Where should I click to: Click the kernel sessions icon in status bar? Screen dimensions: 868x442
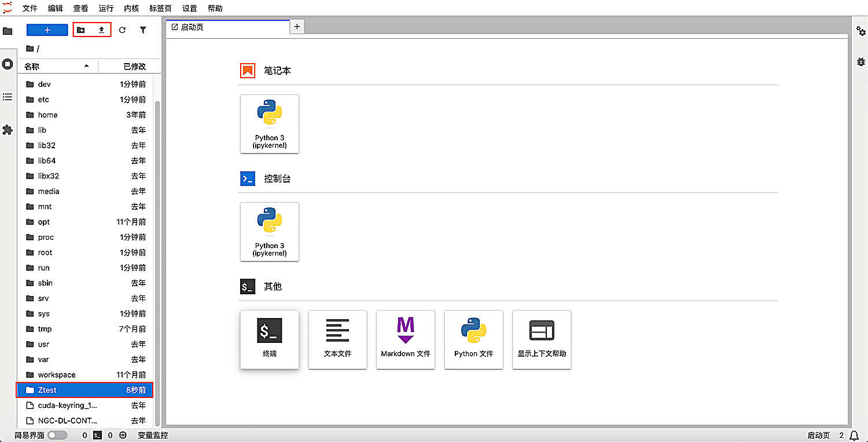pos(123,435)
